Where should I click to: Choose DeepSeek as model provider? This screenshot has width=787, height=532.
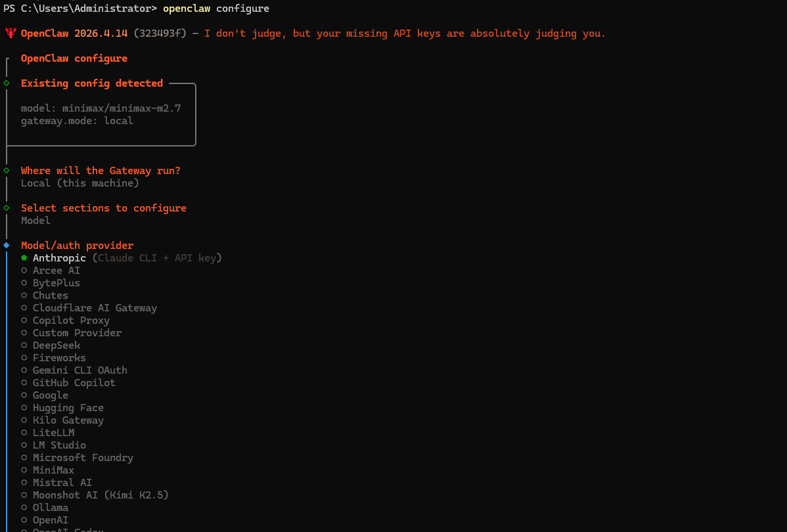coord(56,345)
